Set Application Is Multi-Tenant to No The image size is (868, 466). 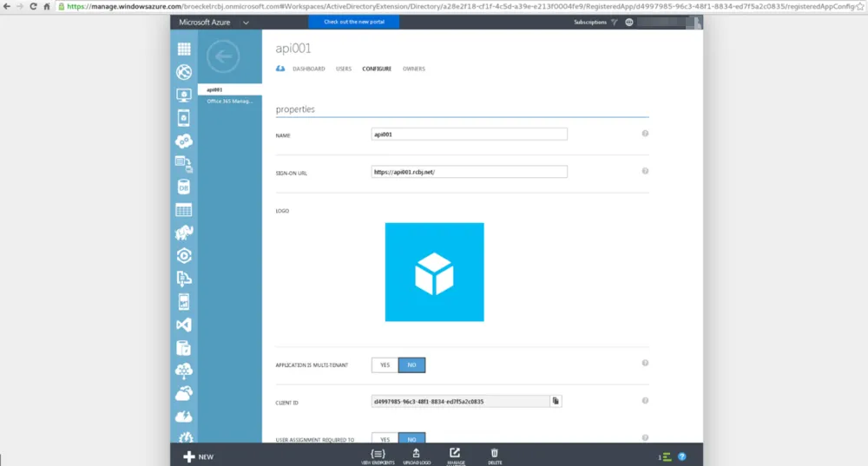(411, 365)
